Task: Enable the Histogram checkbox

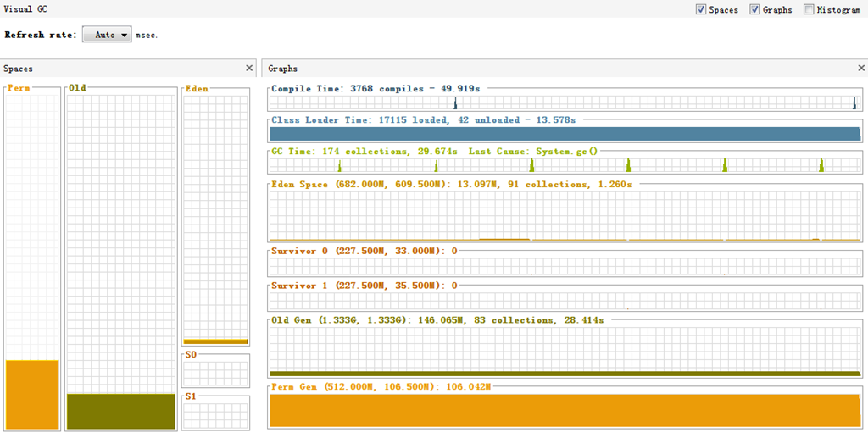Action: [809, 9]
